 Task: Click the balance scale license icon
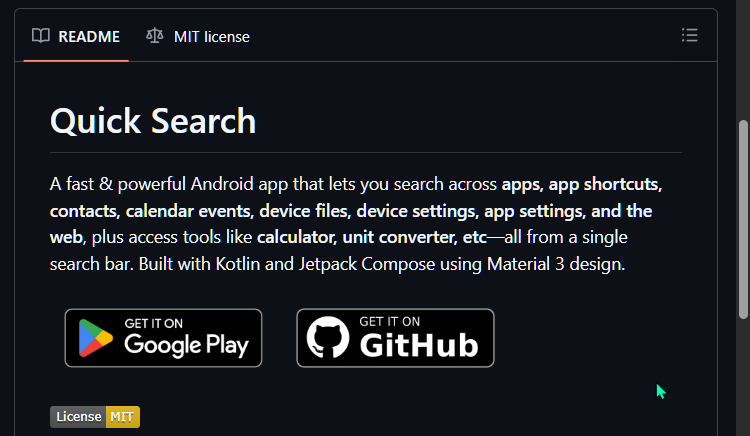pyautogui.click(x=155, y=36)
